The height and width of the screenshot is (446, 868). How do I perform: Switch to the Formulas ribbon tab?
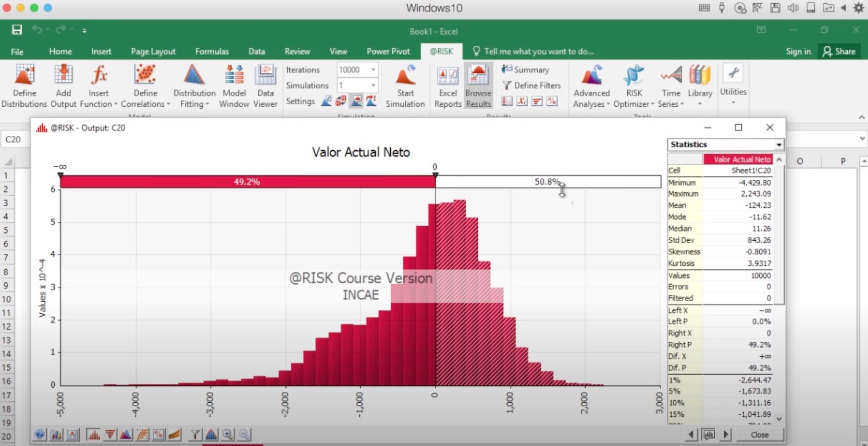click(212, 52)
